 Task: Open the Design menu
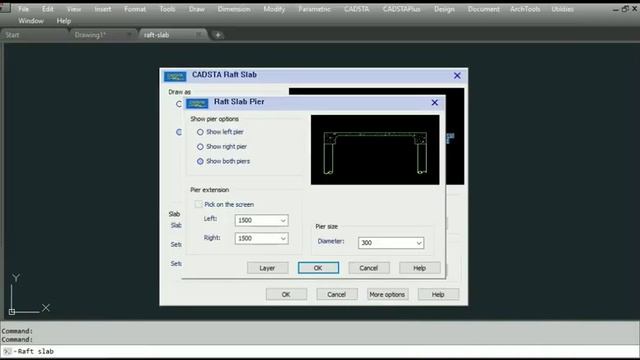(444, 9)
